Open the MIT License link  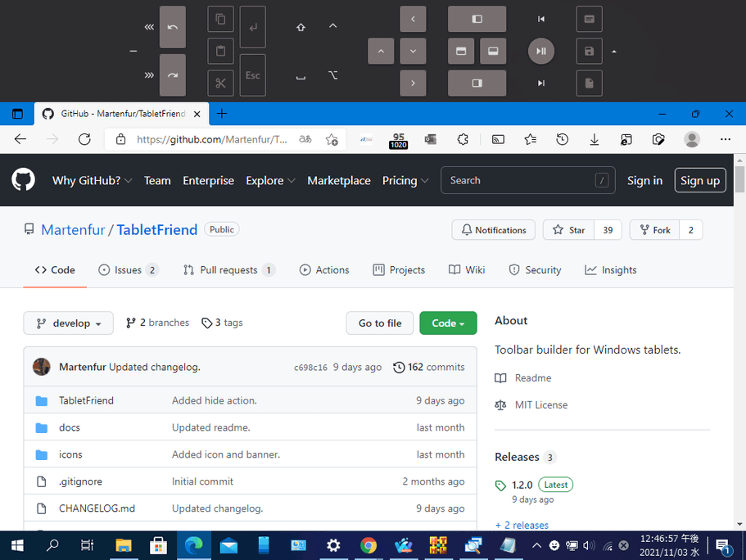click(541, 405)
